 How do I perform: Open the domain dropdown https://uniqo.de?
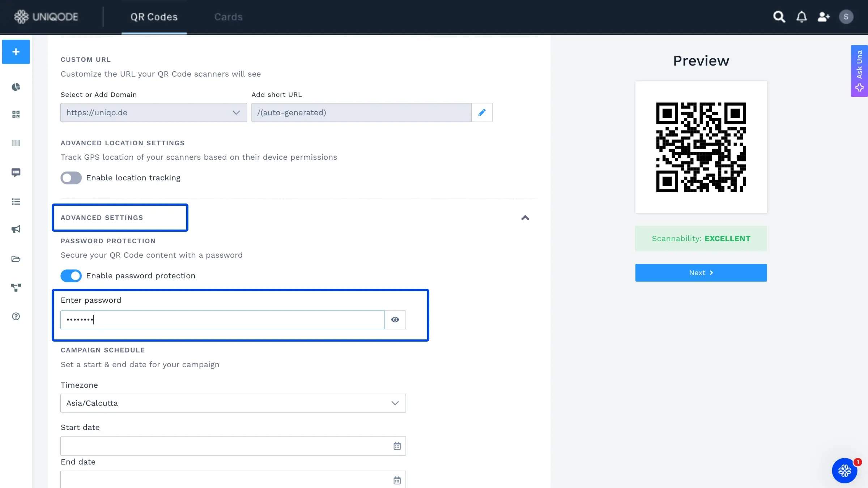(154, 112)
